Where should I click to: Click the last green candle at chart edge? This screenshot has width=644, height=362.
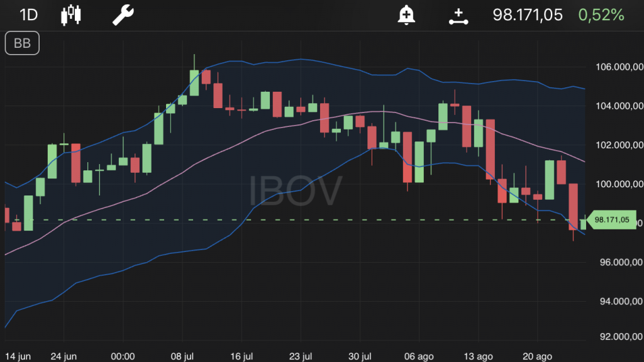coord(583,224)
